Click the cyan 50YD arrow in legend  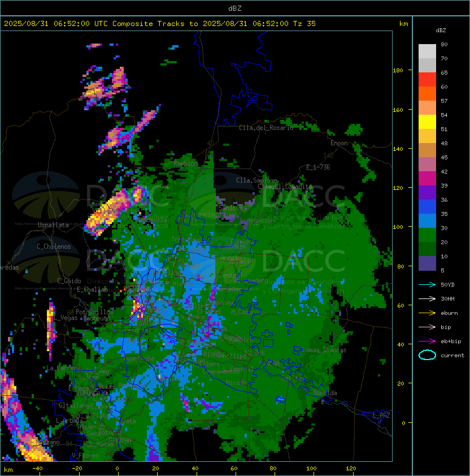(427, 284)
